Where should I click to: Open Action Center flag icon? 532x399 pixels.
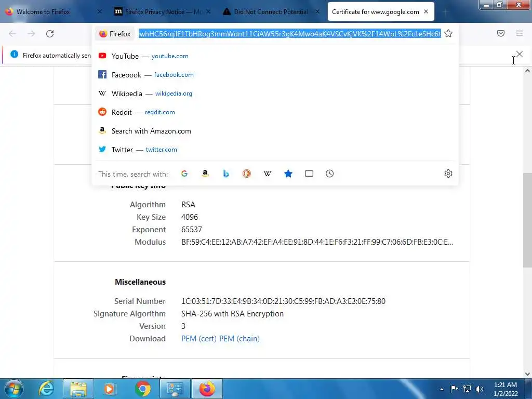[x=454, y=389]
